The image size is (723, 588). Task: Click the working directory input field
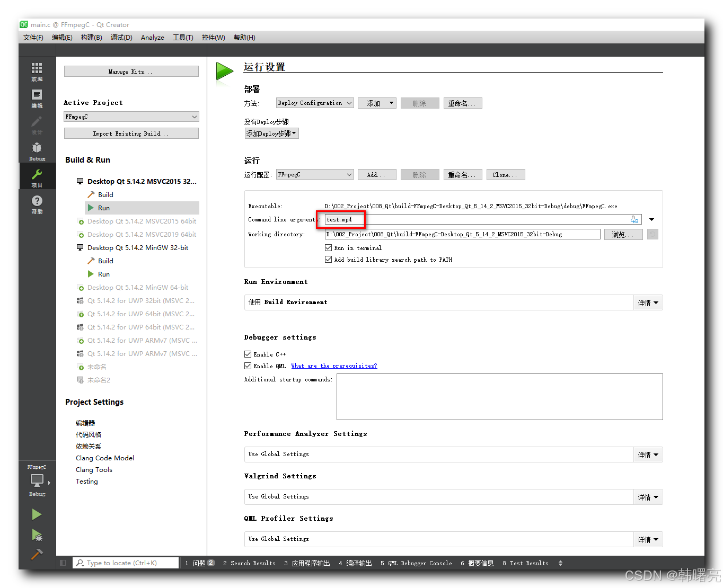pos(463,234)
